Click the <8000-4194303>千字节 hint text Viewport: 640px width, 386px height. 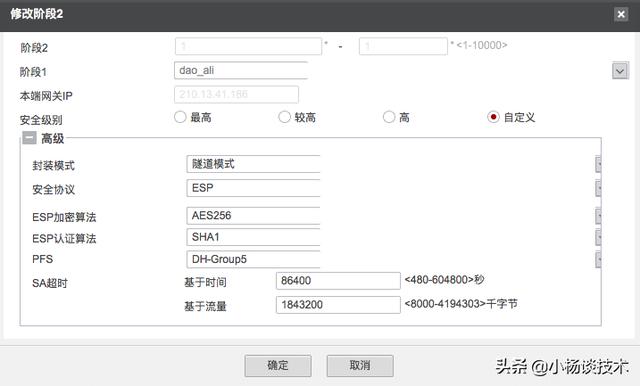461,304
